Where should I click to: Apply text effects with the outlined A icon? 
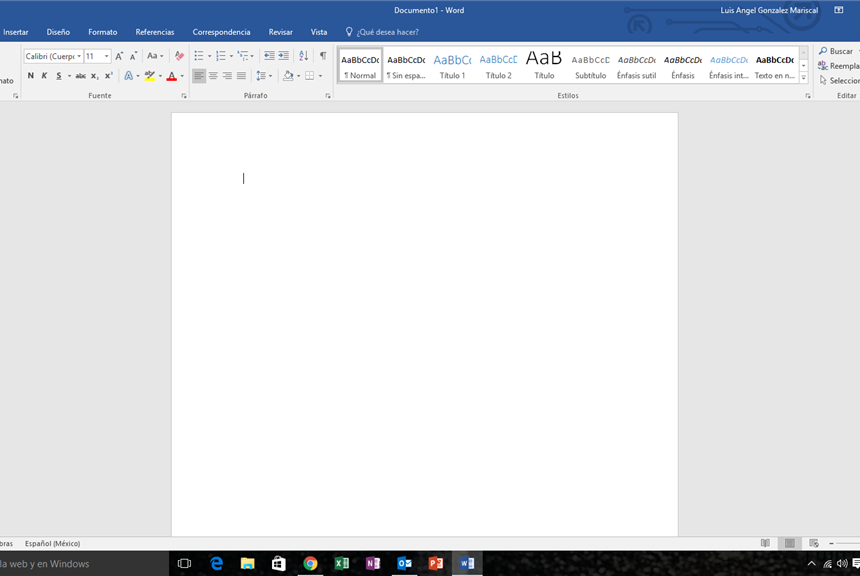pyautogui.click(x=128, y=76)
